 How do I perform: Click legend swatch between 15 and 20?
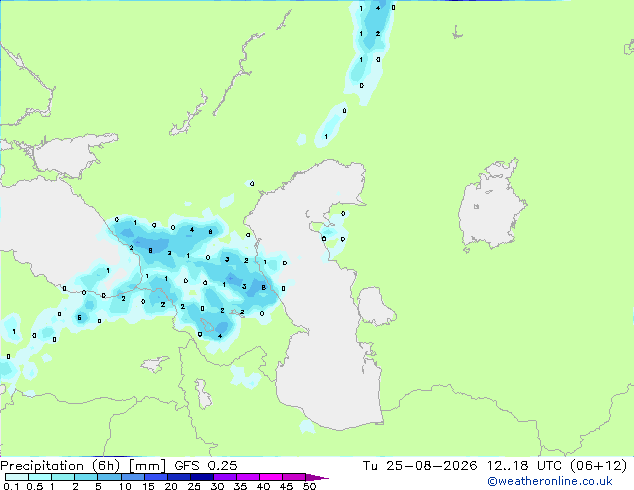156,477
